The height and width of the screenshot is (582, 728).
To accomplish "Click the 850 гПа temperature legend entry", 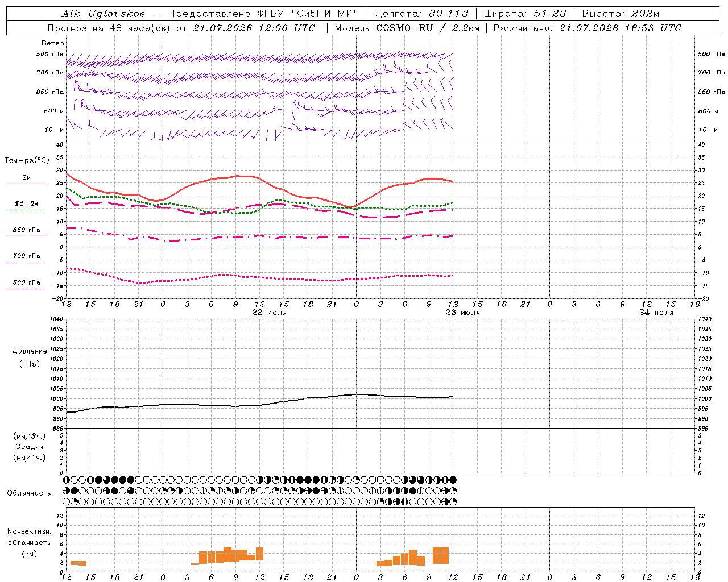I will tap(26, 230).
